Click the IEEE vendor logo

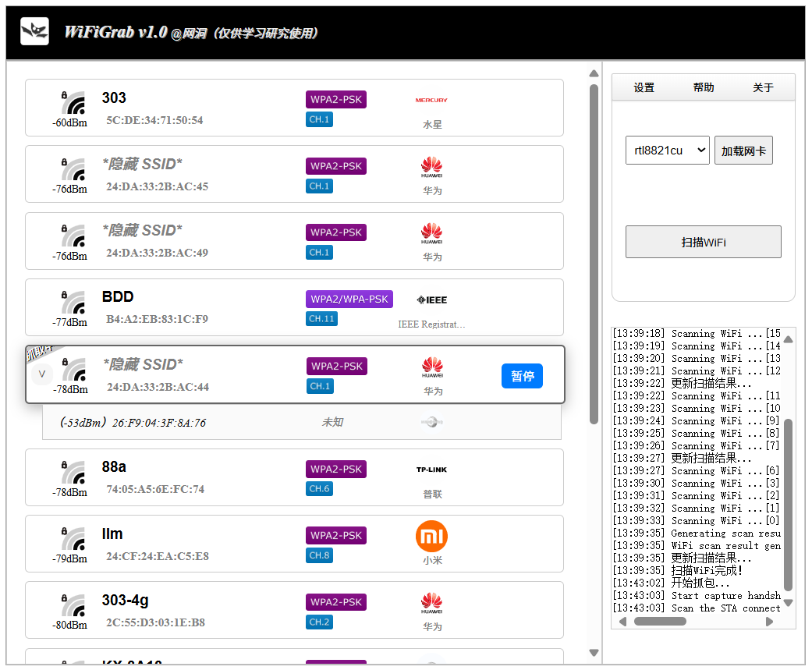pos(432,300)
